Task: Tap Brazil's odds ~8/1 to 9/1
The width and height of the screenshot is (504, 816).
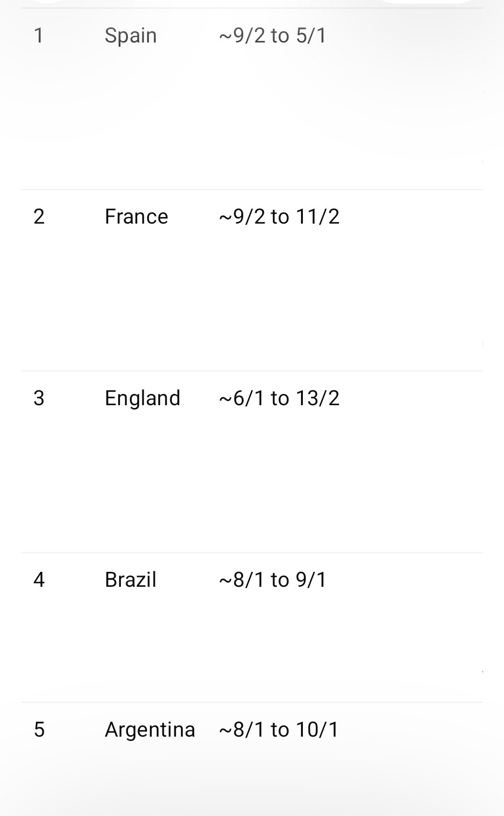Action: (x=273, y=580)
